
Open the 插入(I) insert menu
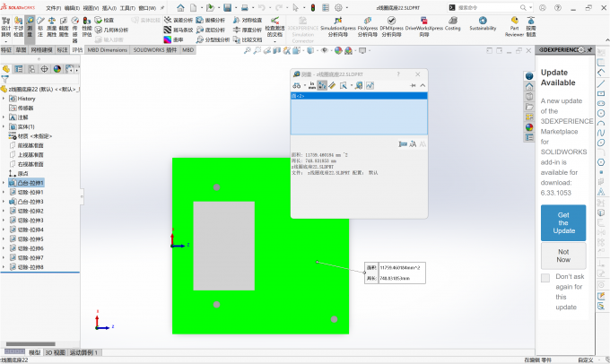pyautogui.click(x=109, y=8)
